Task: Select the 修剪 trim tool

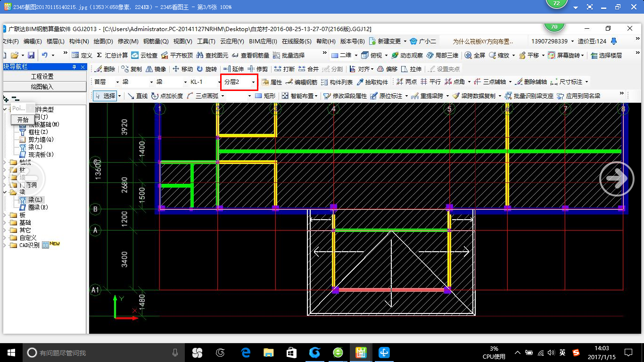Action: pos(258,69)
